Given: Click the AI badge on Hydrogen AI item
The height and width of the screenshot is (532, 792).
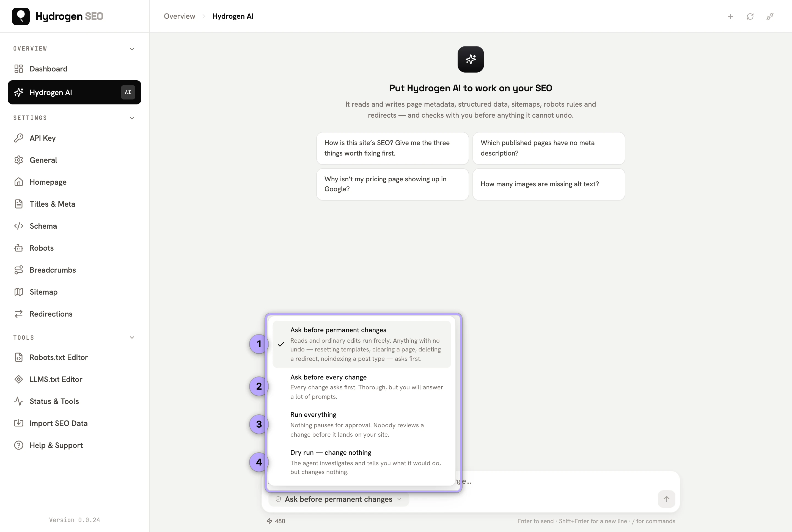Looking at the screenshot, I should click(x=128, y=92).
